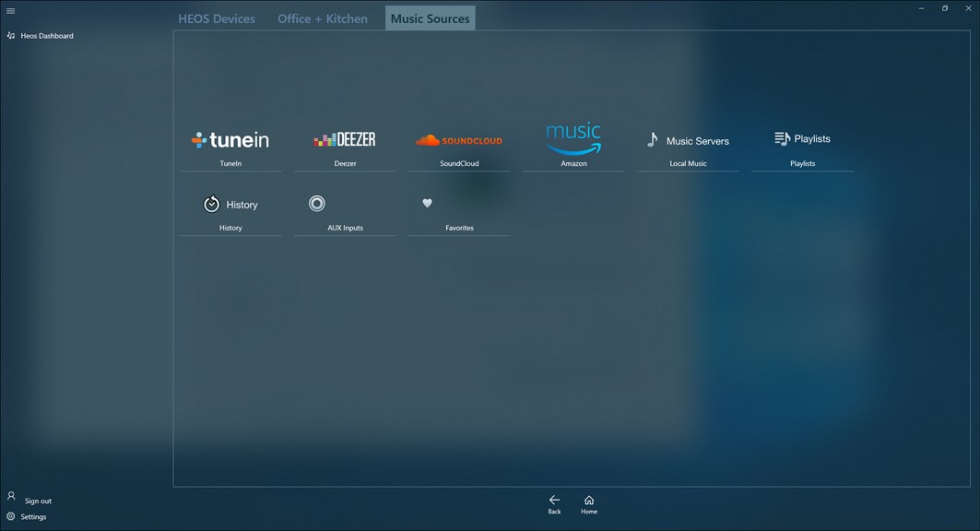
Task: Open the History clock icon
Action: (x=211, y=204)
